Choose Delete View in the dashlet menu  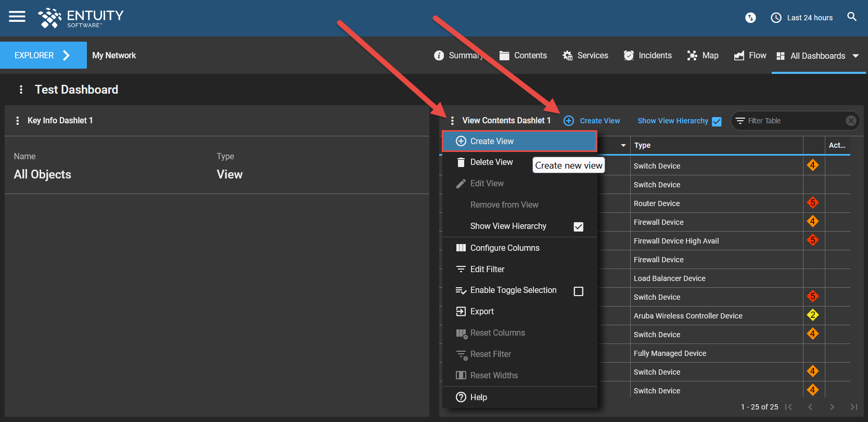[519, 162]
